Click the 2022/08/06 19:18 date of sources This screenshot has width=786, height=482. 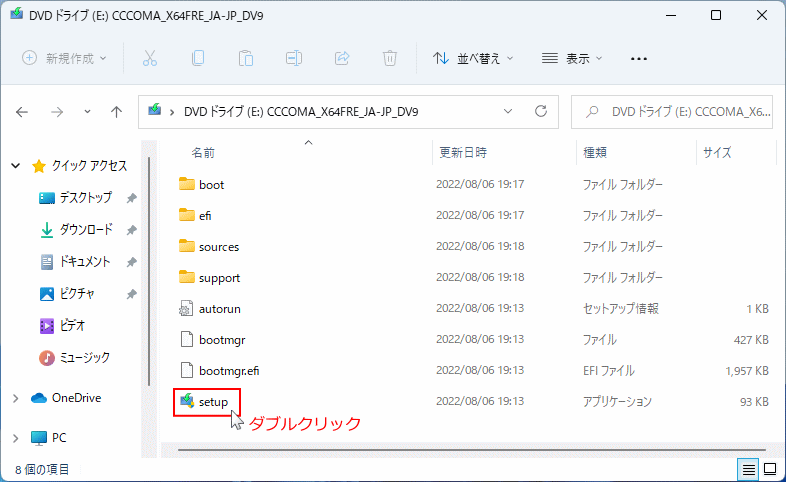point(480,247)
